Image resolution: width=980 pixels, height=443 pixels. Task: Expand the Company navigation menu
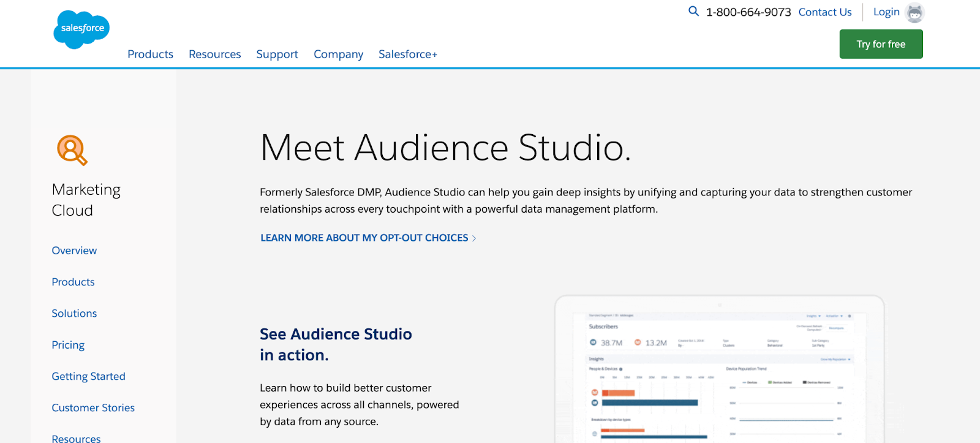[338, 54]
